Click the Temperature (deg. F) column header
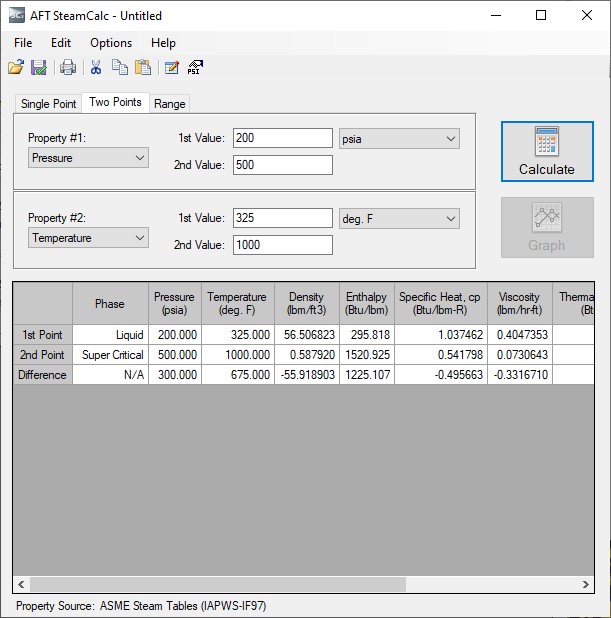The image size is (611, 618). [238, 303]
